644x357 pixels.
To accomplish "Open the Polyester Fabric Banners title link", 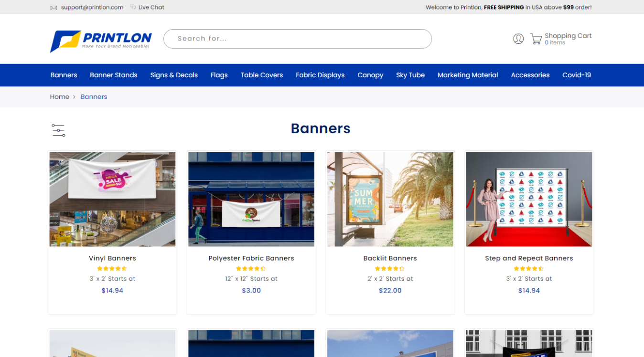I will pos(251,258).
